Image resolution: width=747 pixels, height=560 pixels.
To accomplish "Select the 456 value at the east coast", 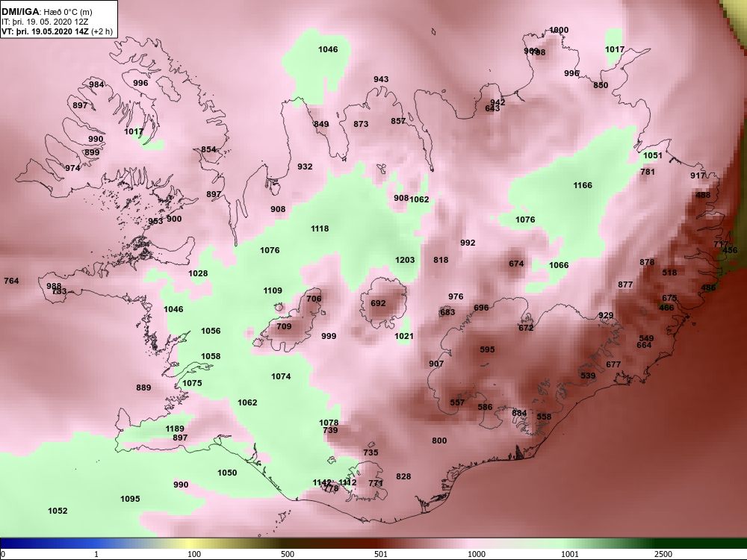I will click(730, 250).
